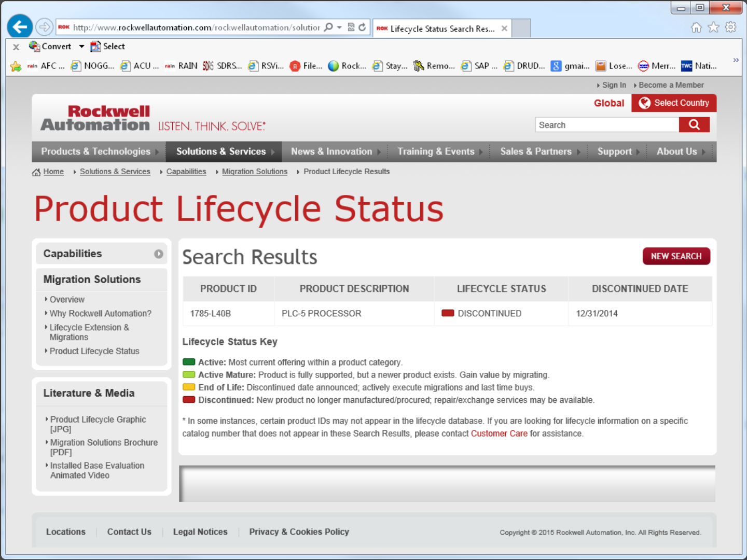Click the Become a Member link
The height and width of the screenshot is (560, 747).
pyautogui.click(x=671, y=85)
